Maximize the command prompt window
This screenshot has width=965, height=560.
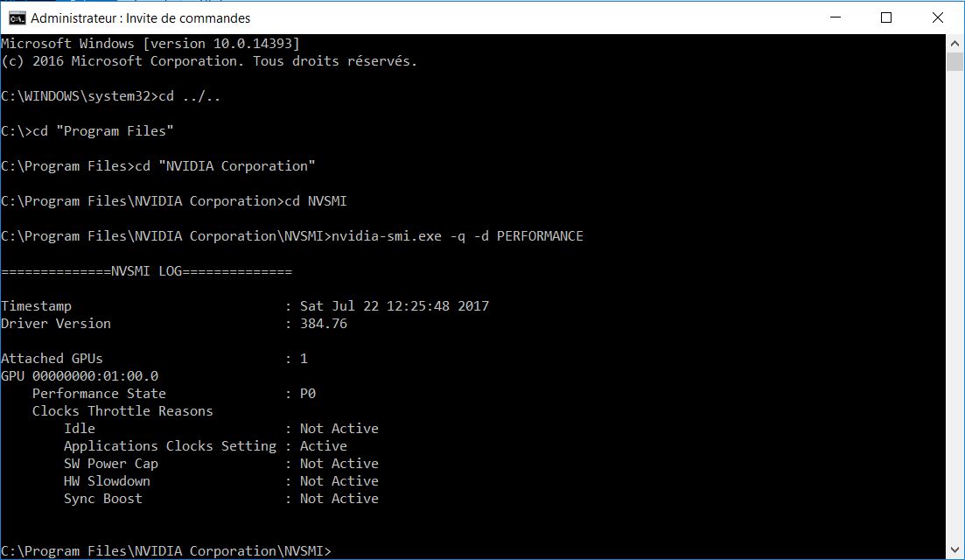coord(886,17)
